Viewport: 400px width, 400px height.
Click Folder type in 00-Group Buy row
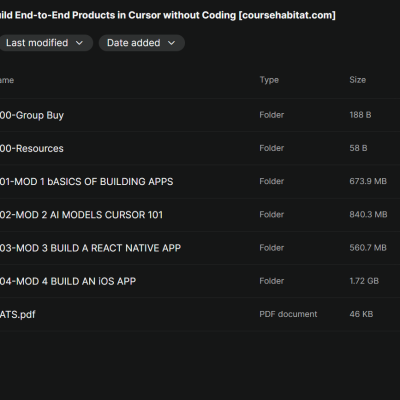[x=272, y=115]
